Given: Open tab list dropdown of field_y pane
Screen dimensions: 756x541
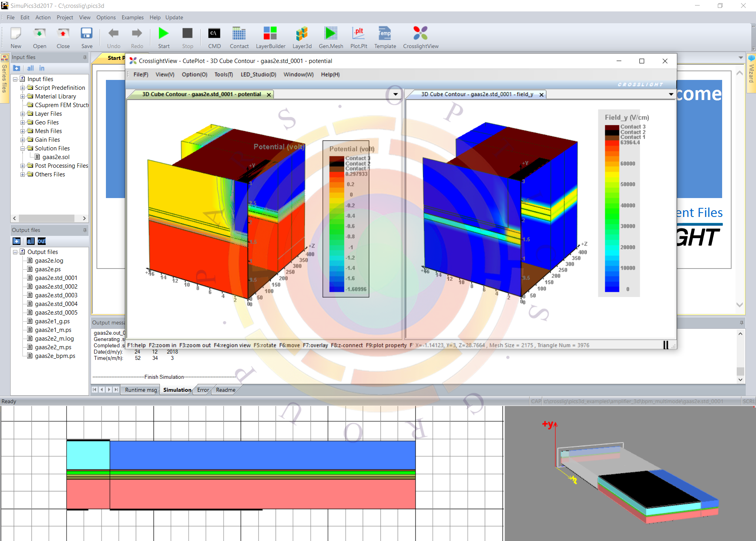Looking at the screenshot, I should (x=671, y=94).
